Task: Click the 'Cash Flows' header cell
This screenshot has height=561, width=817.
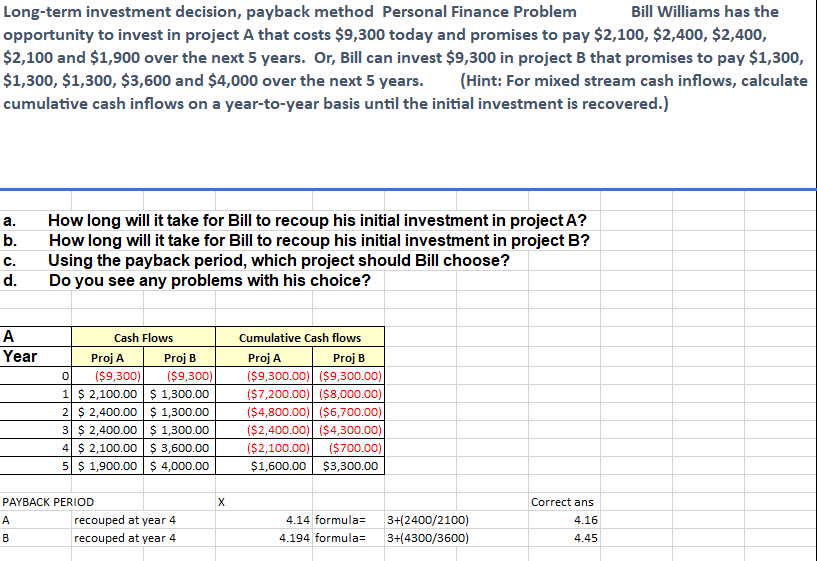Action: [143, 338]
